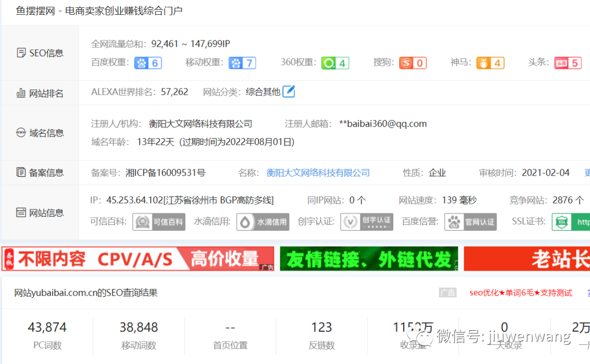This screenshot has height=364, width=590.
Task: Click the Baidu weight 6 badge
Action: [x=148, y=63]
